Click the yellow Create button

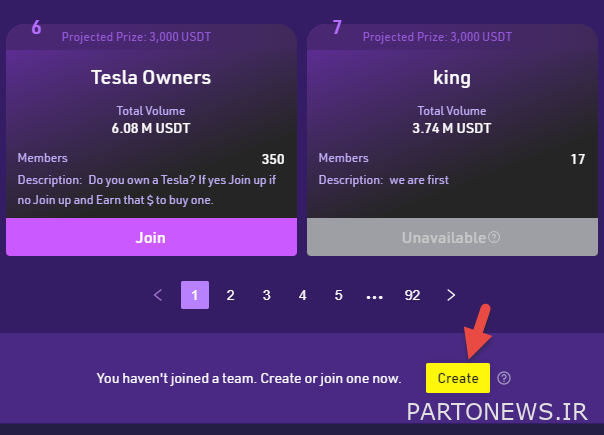[458, 378]
